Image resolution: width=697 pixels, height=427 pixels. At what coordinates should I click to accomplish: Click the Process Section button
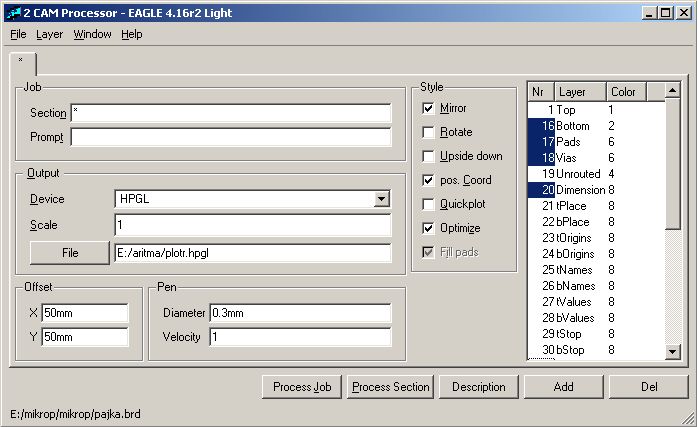[x=390, y=387]
